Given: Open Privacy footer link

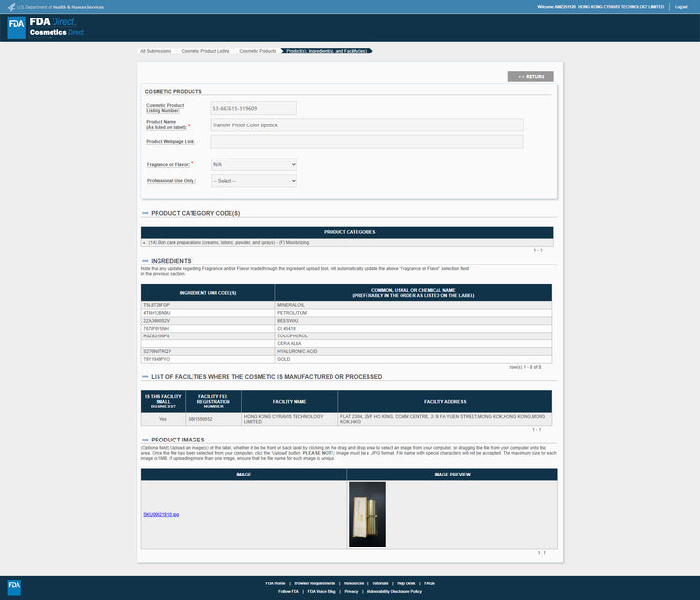Looking at the screenshot, I should click(x=351, y=592).
